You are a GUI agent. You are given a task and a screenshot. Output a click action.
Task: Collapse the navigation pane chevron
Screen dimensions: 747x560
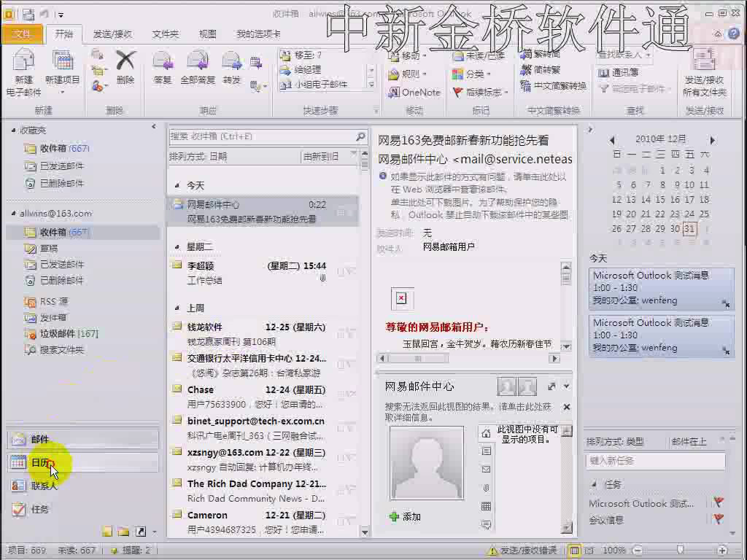tap(153, 127)
